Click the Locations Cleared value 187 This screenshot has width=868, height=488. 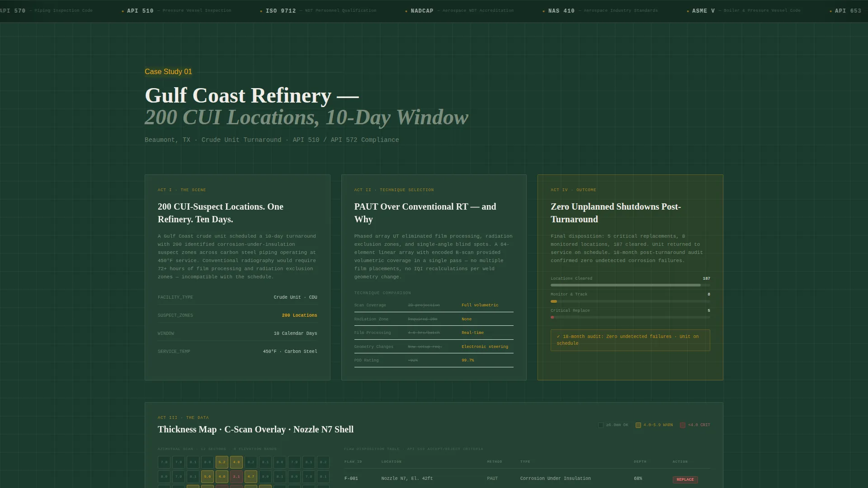[706, 279]
